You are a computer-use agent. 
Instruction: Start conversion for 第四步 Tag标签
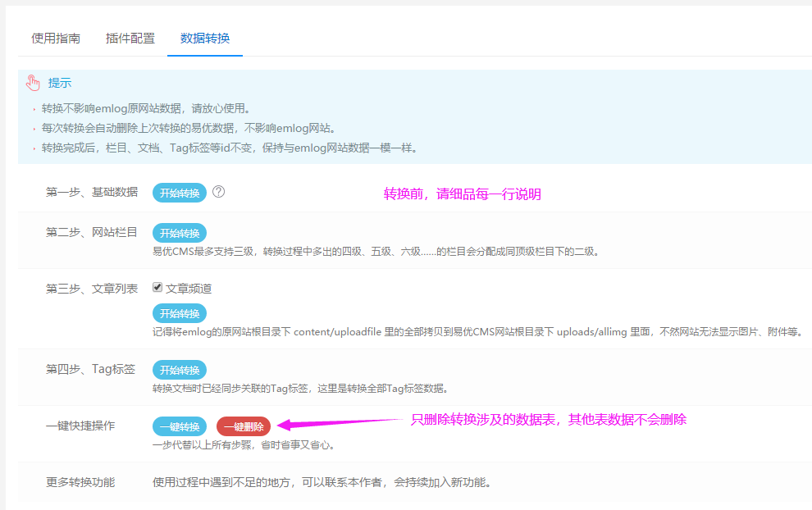click(x=179, y=370)
